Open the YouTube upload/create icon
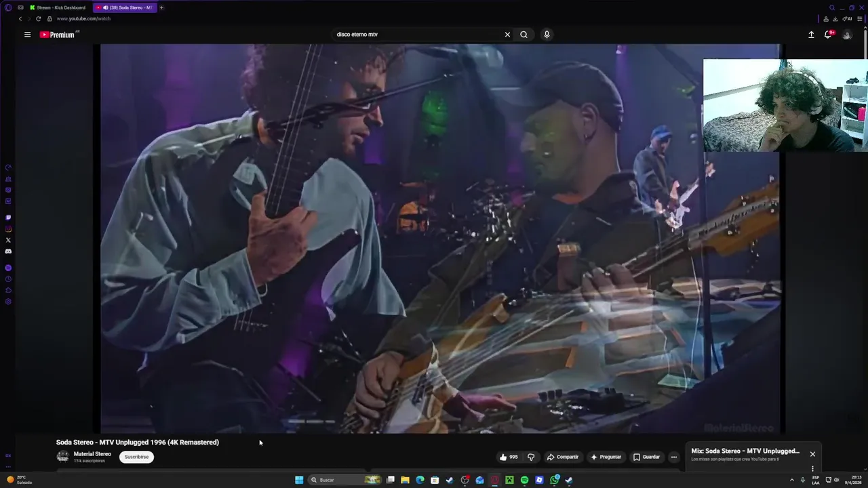868x488 pixels. 811,35
